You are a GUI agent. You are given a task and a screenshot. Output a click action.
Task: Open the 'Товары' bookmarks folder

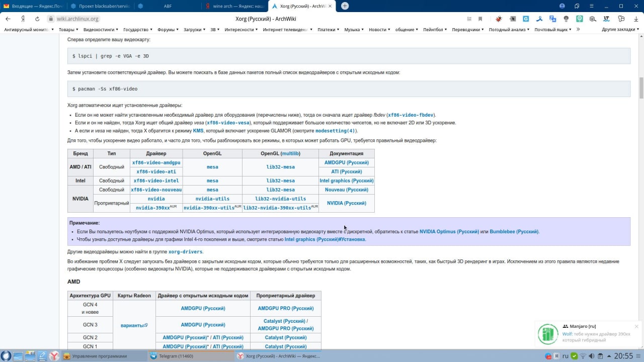point(68,30)
